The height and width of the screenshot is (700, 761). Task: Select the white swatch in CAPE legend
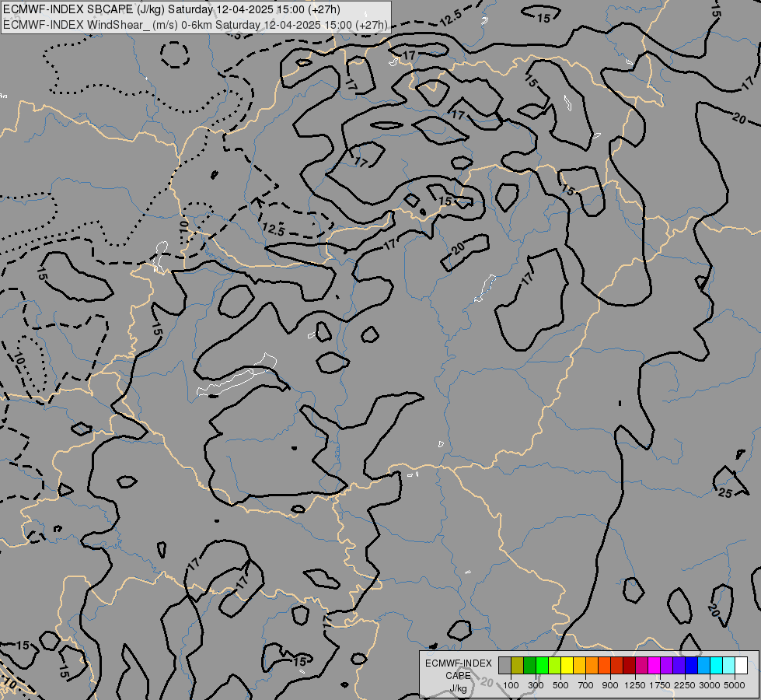point(741,665)
